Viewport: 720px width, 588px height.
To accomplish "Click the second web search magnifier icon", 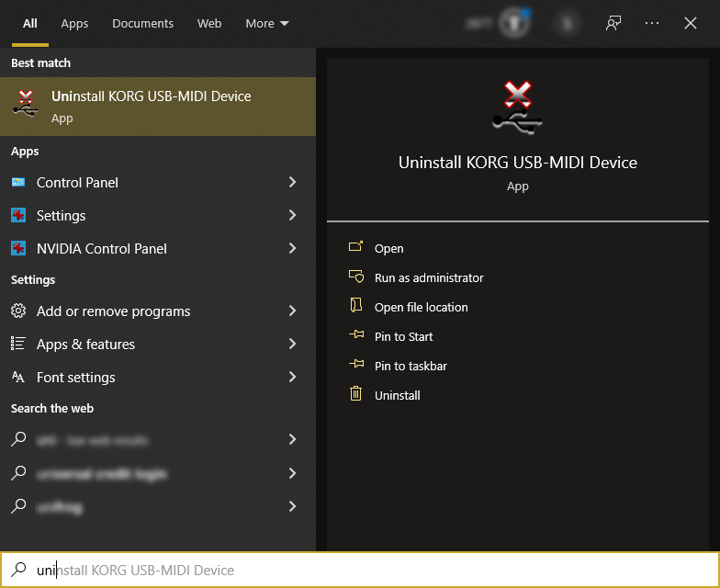I will pyautogui.click(x=18, y=472).
